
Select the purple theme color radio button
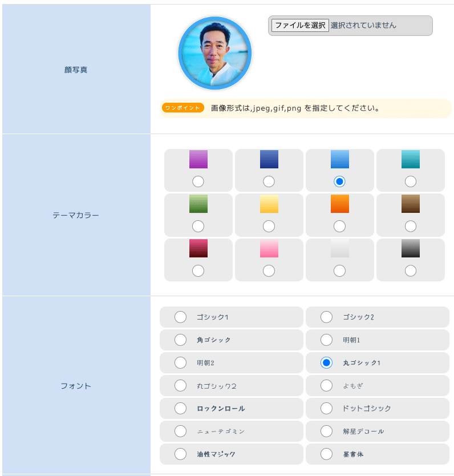[198, 181]
